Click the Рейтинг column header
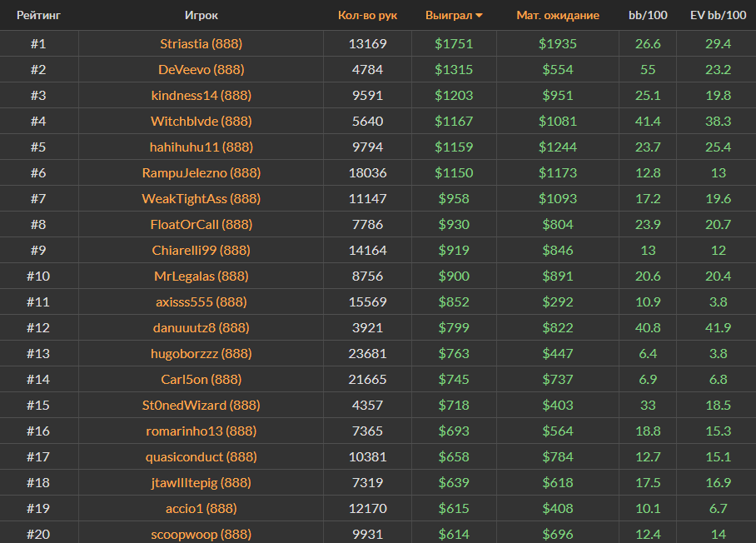Image resolution: width=756 pixels, height=543 pixels. pyautogui.click(x=38, y=15)
